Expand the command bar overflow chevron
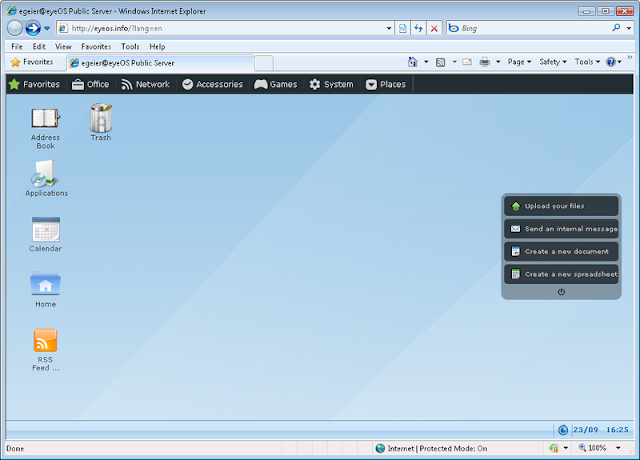 pos(630,58)
